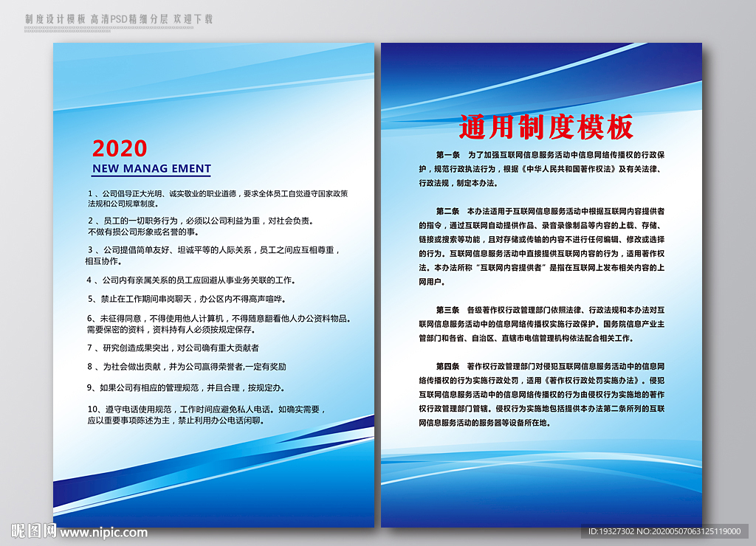Screen dimensions: 756x546
Task: Select rule 5 about 禁止串岗聊天
Action: click(x=187, y=299)
